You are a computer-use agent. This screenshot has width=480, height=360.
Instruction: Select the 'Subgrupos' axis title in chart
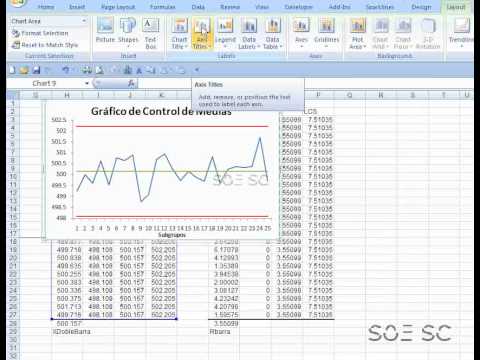[172, 235]
